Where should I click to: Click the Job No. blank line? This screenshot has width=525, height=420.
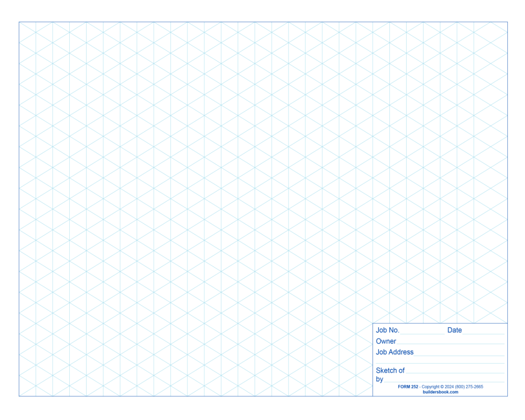tap(422, 333)
